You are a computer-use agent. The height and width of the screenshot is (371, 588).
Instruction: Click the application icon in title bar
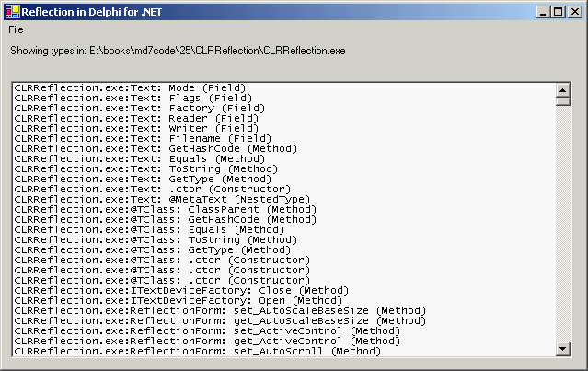(11, 10)
